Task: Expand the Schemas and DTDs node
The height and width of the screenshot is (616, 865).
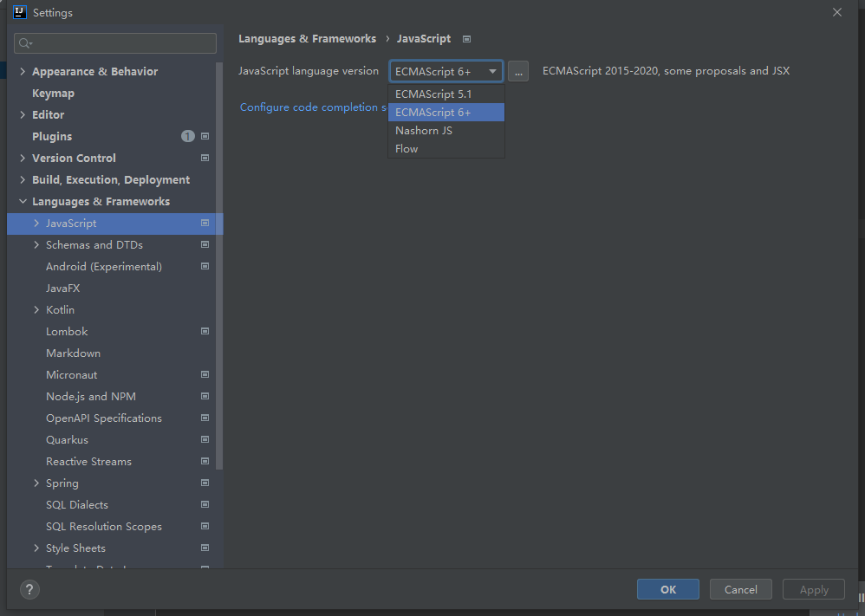Action: 36,245
